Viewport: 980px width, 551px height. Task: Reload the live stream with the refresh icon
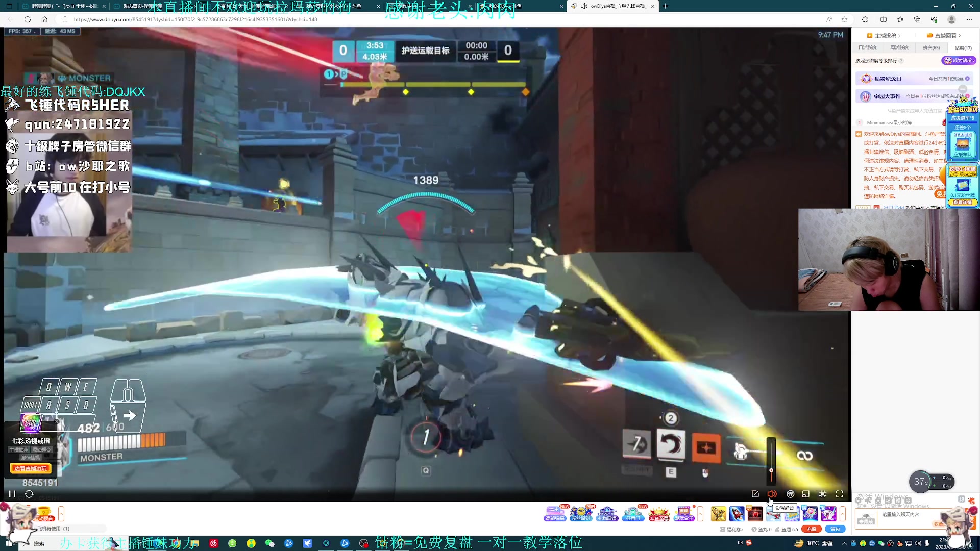coord(29,494)
